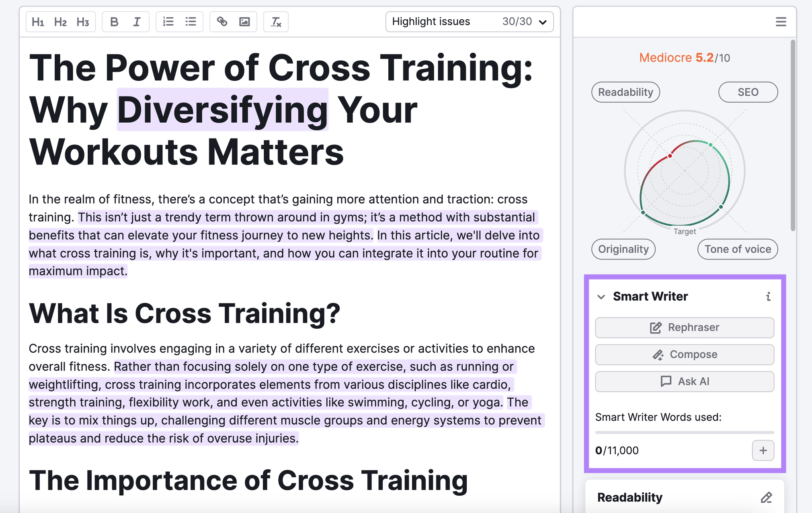This screenshot has height=513, width=812.
Task: Click the Italic formatting icon
Action: [136, 23]
